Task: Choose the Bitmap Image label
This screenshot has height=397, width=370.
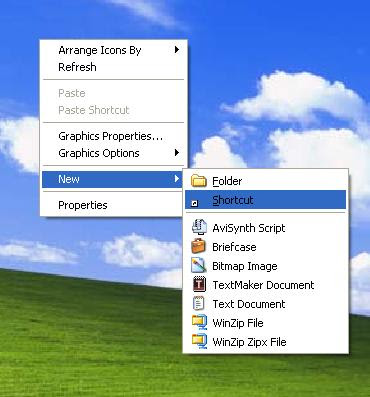Action: (245, 266)
